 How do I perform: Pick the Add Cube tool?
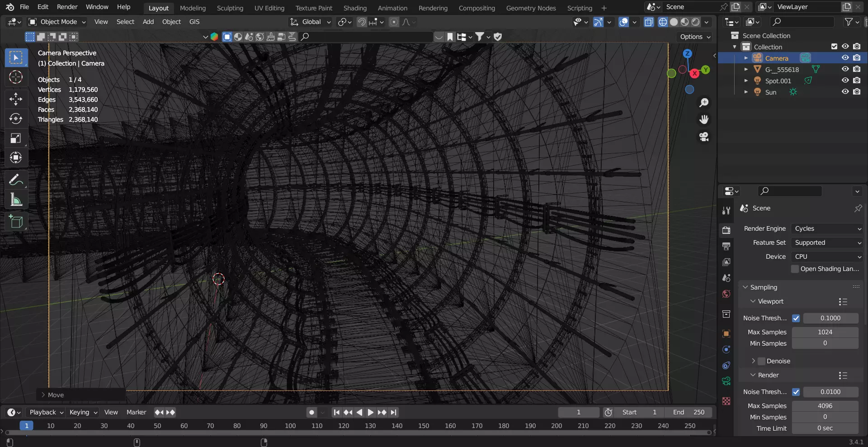[16, 222]
